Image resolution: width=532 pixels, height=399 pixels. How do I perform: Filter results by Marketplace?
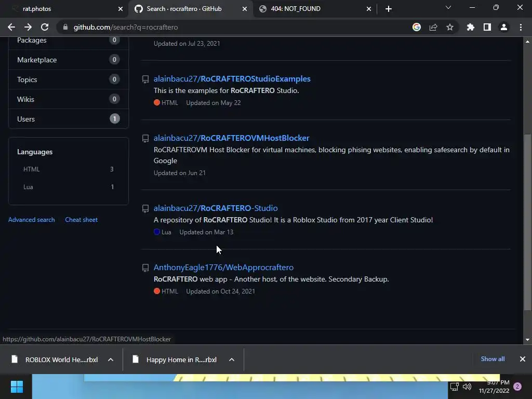tap(68, 60)
